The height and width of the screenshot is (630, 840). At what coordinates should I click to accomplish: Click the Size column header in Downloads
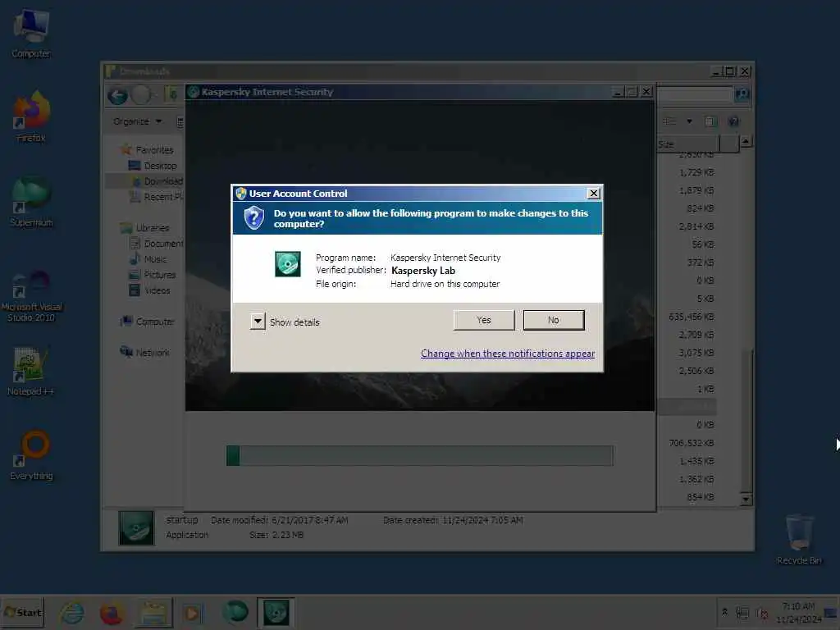click(x=688, y=144)
